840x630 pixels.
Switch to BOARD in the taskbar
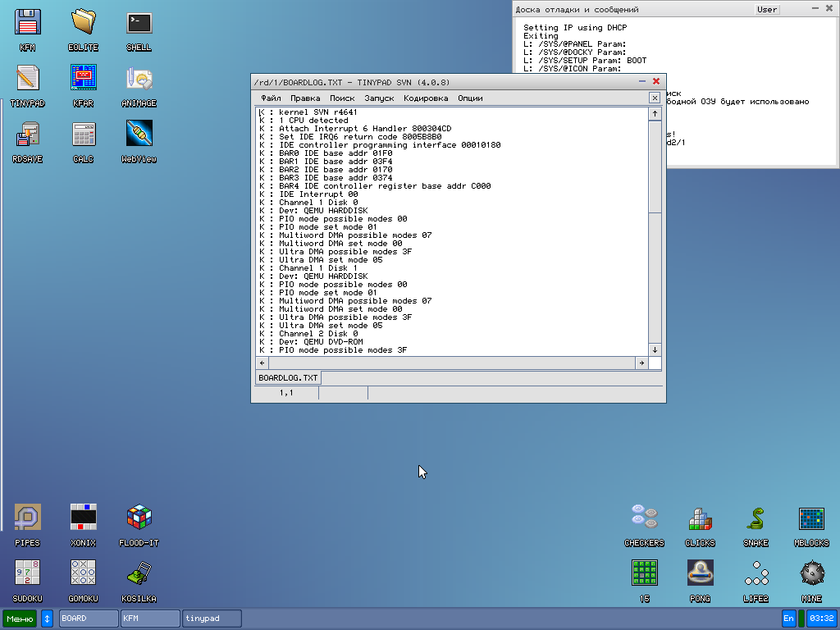click(89, 619)
